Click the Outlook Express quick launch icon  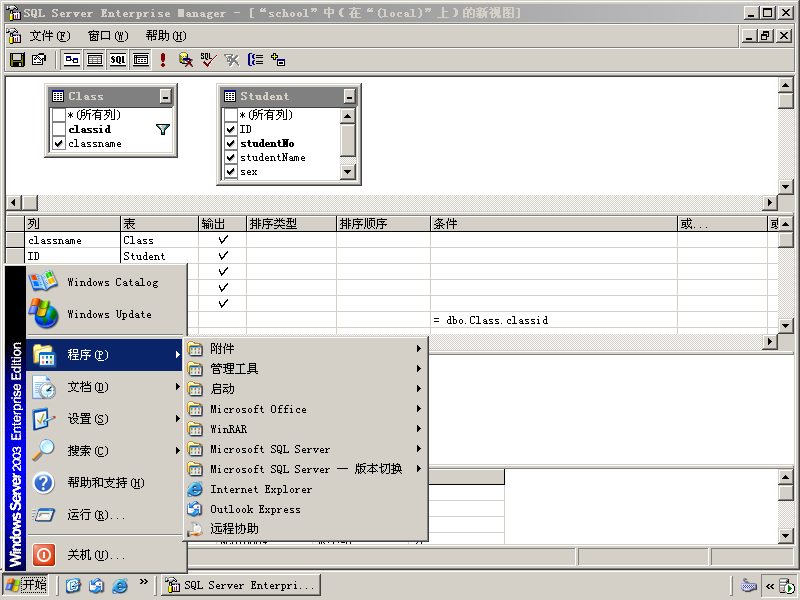pyautogui.click(x=96, y=585)
